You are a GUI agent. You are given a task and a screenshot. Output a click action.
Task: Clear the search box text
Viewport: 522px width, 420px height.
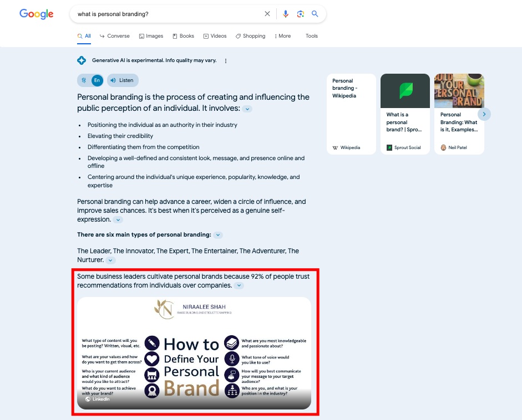pyautogui.click(x=267, y=14)
